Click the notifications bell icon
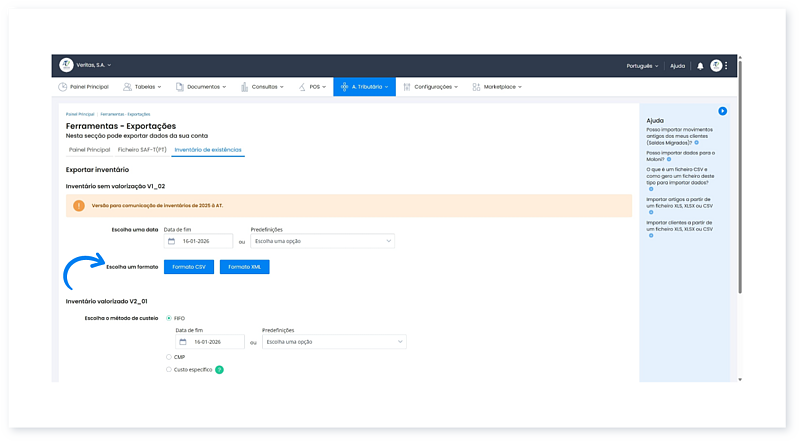 coord(700,65)
